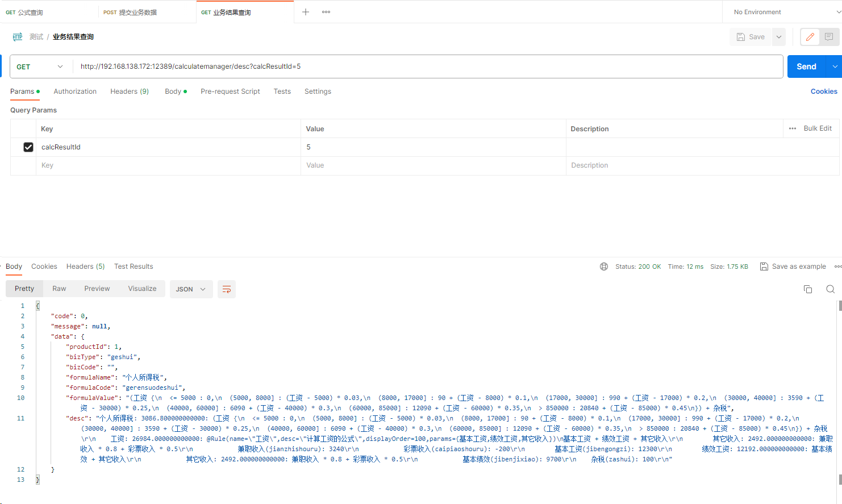Click inside the request URL field
Image resolution: width=842 pixels, height=504 pixels.
pos(227,66)
